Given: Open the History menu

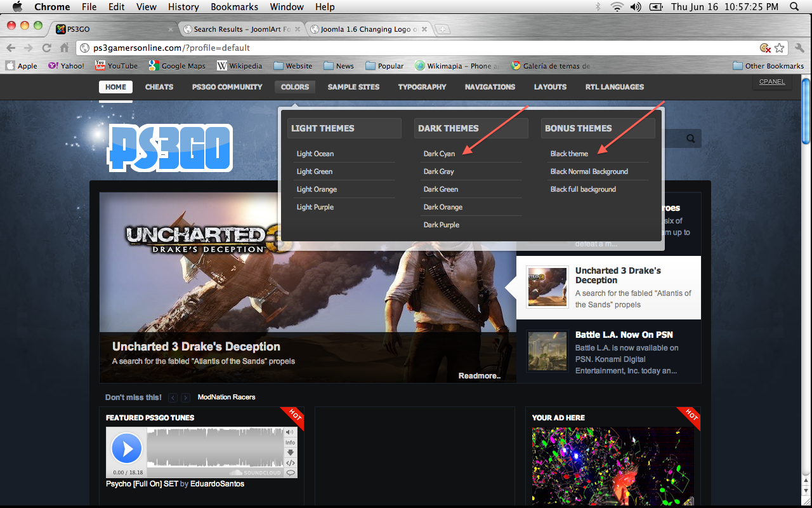Looking at the screenshot, I should pyautogui.click(x=183, y=7).
